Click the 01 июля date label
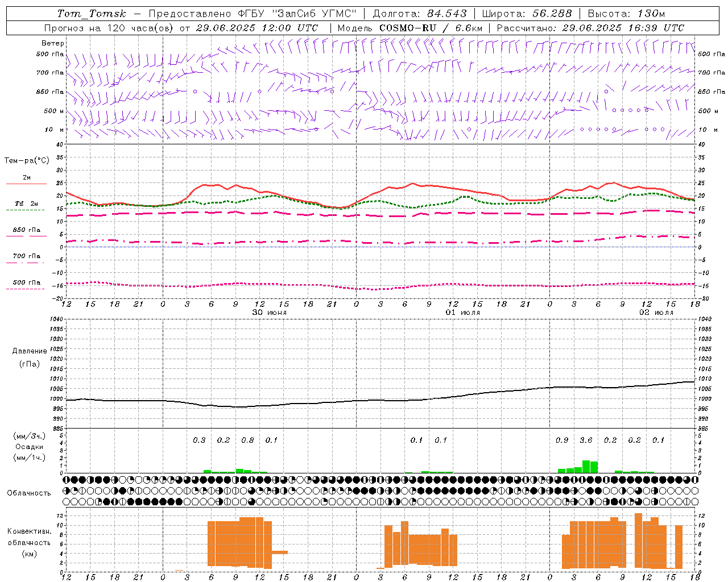 (463, 313)
